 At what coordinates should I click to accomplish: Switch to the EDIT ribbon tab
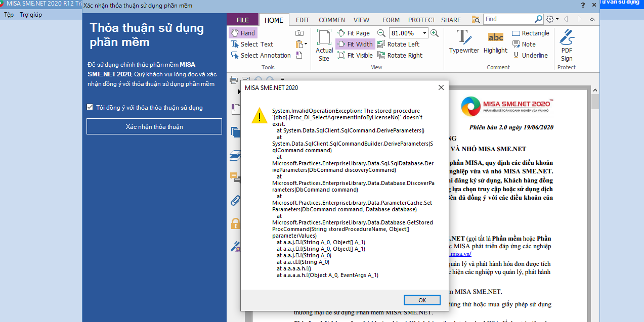click(x=303, y=20)
